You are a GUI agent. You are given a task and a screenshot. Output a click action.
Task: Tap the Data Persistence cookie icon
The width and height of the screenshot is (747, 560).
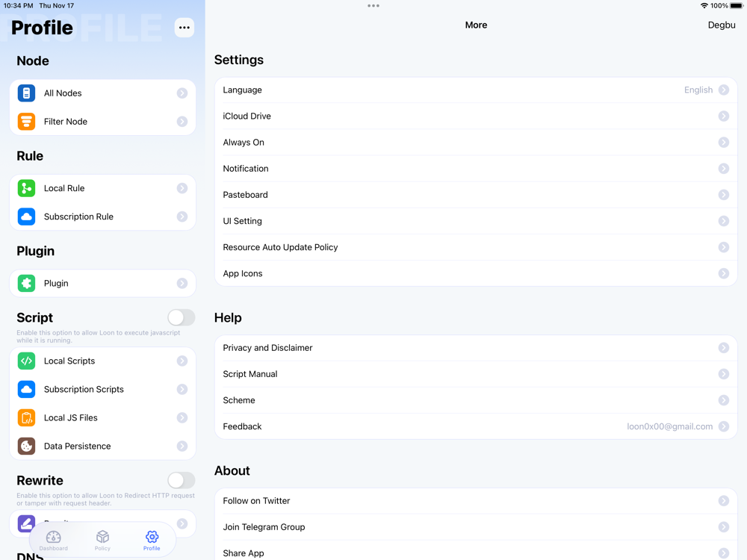[x=26, y=447]
